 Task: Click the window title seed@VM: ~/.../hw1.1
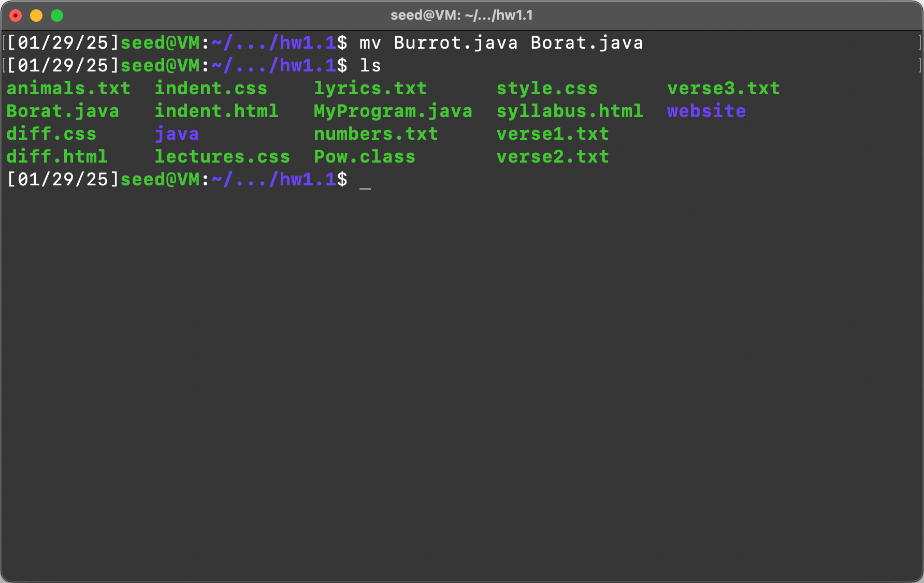pos(461,16)
